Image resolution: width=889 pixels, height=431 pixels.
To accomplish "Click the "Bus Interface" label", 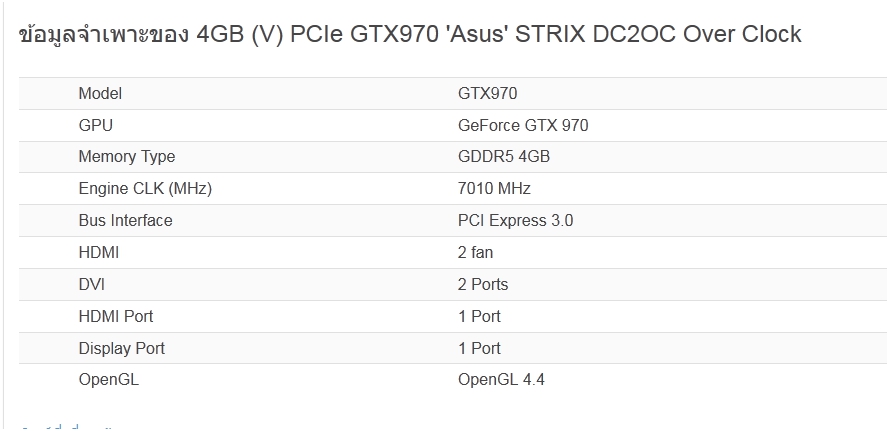I will pyautogui.click(x=125, y=221).
